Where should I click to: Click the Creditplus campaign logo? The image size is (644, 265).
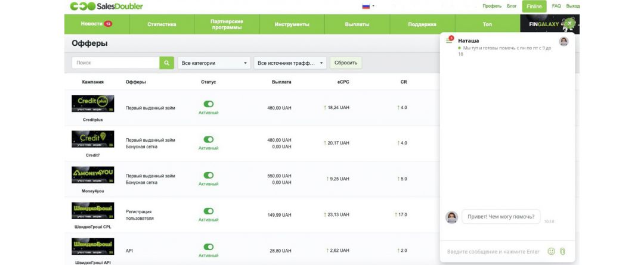tap(93, 104)
